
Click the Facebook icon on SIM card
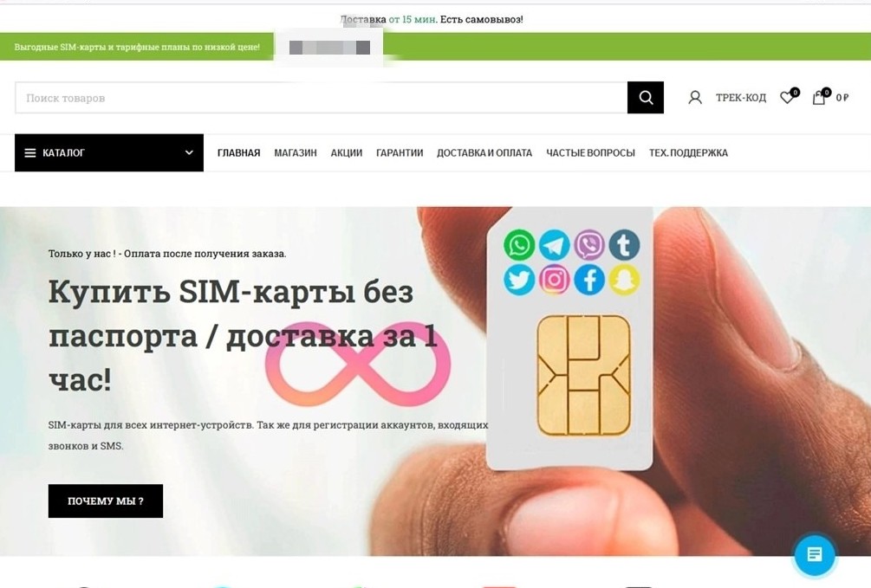(588, 280)
